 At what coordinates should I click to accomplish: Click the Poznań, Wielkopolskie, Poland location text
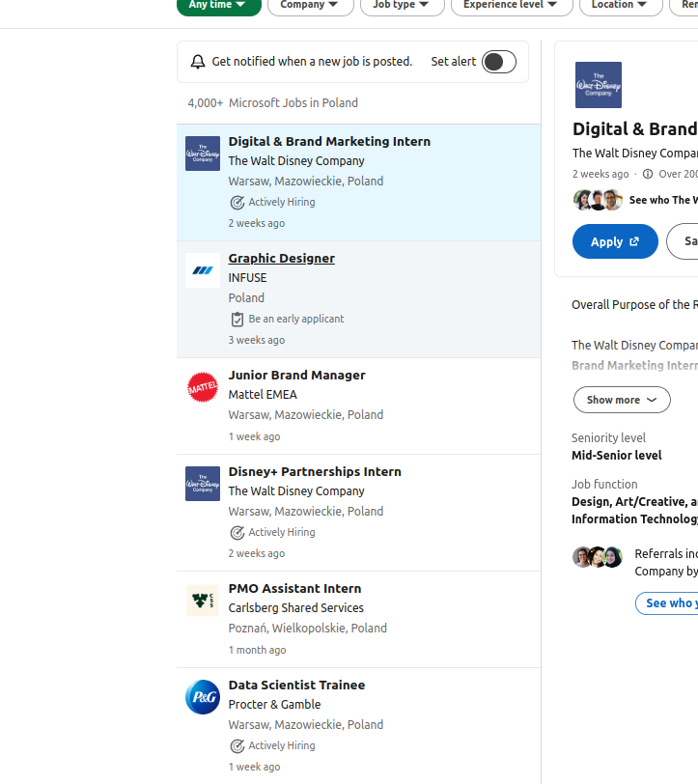pyautogui.click(x=308, y=628)
